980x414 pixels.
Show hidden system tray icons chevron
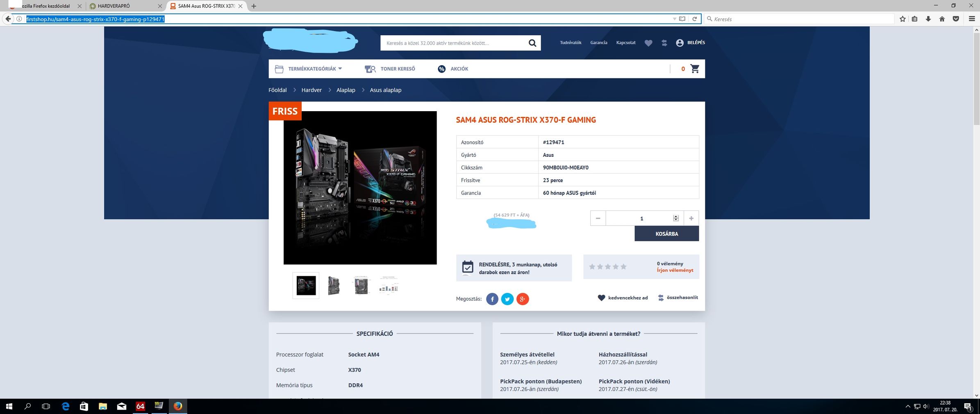pyautogui.click(x=907, y=407)
